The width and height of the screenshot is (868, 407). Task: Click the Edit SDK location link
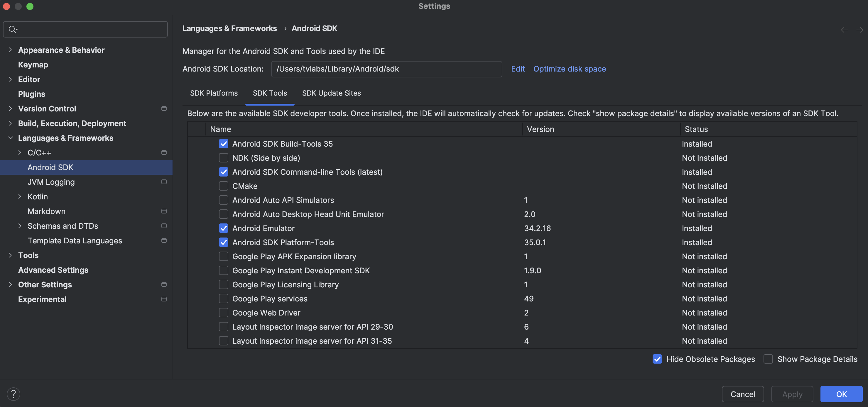click(517, 69)
